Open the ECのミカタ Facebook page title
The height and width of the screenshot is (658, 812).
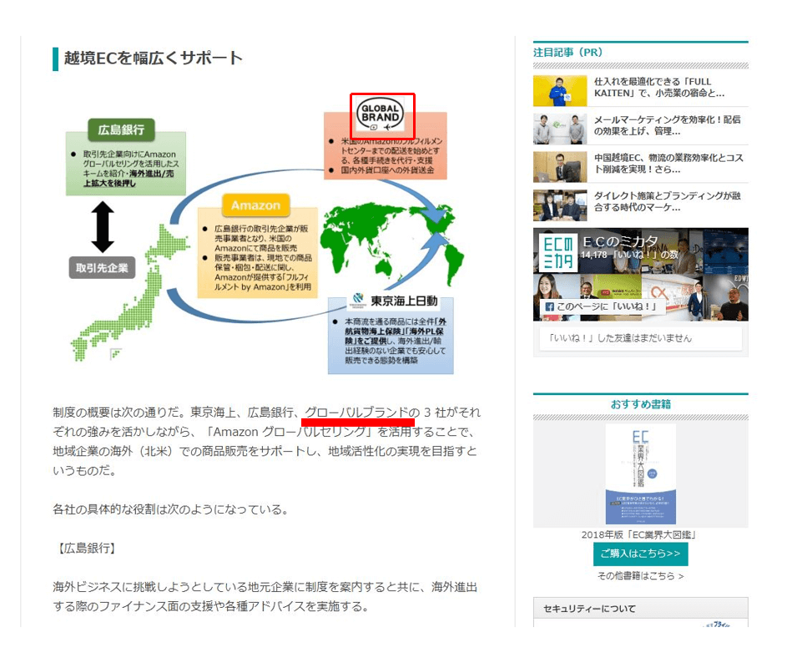620,242
